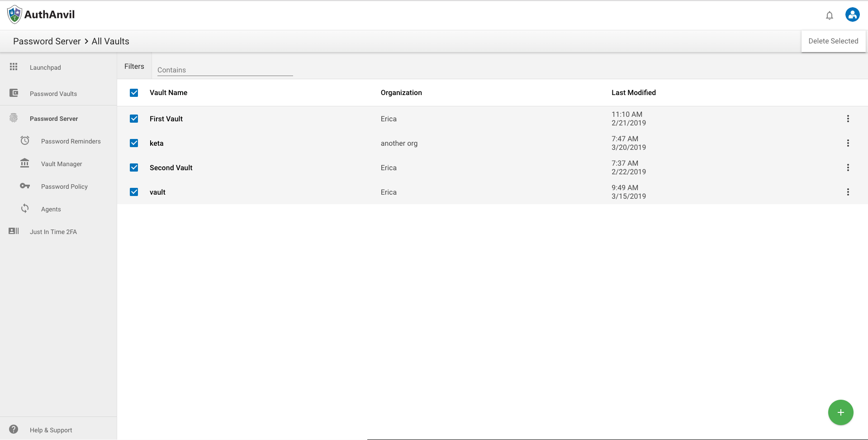Sort by Last Modified column header
Screen dimensions: 868x440
coord(634,92)
